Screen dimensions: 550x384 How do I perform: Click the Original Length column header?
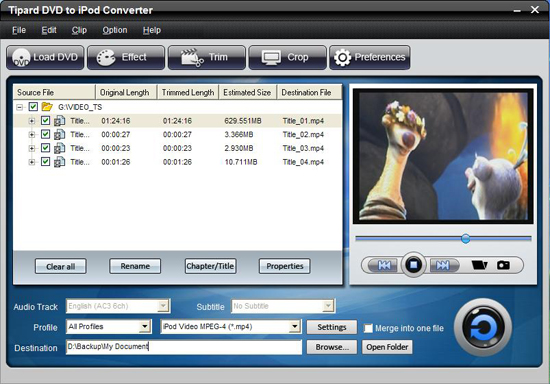pos(126,92)
